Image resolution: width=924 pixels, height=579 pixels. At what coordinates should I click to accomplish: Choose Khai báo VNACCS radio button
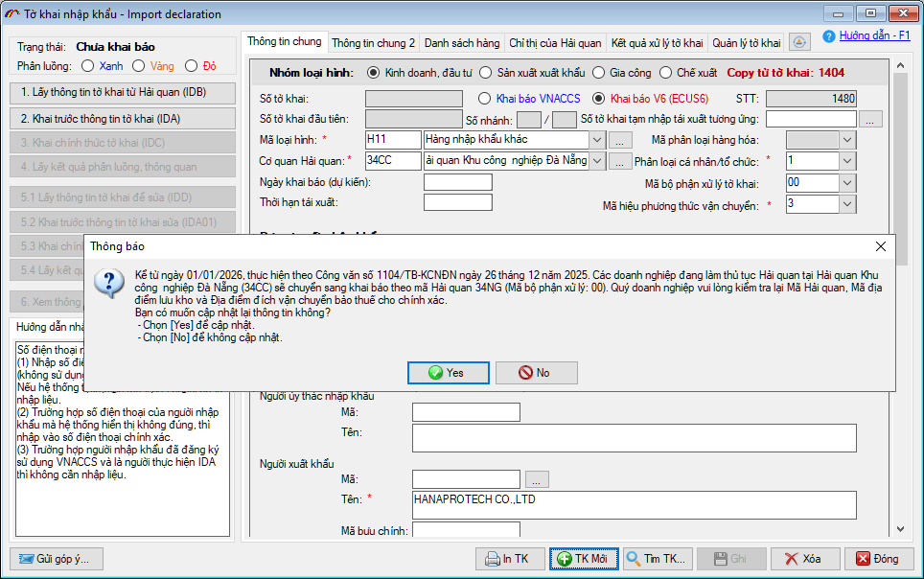(486, 99)
